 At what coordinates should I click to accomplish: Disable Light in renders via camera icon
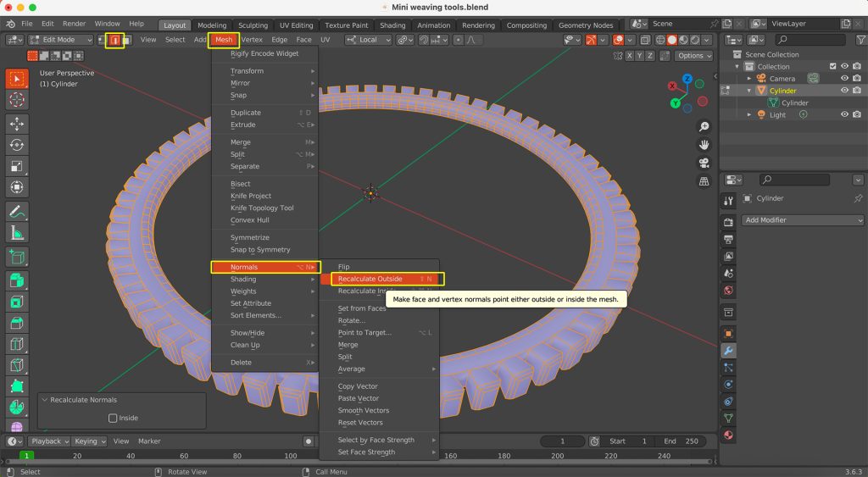(857, 114)
